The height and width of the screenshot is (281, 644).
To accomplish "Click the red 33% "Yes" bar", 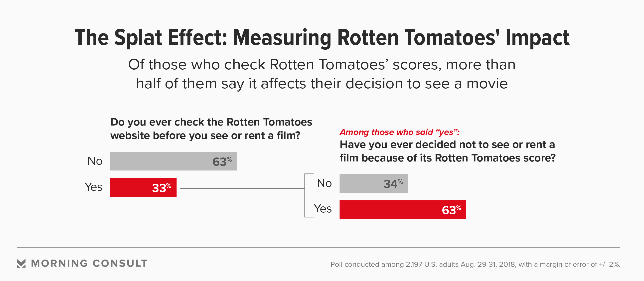I will coord(143,187).
